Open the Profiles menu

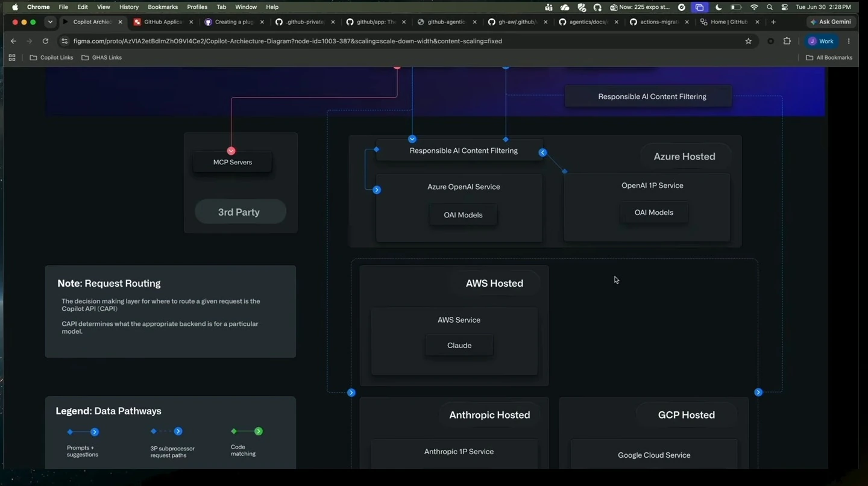tap(197, 7)
